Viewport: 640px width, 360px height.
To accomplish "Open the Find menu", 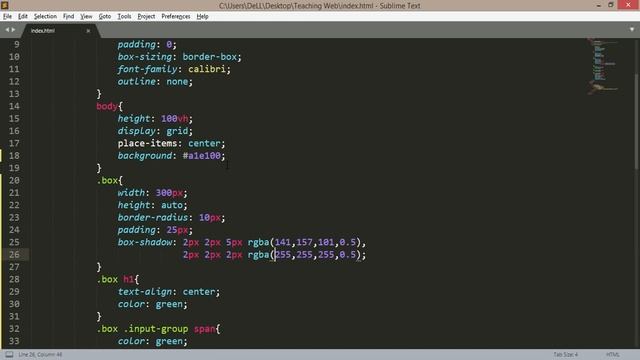I will [x=68, y=16].
